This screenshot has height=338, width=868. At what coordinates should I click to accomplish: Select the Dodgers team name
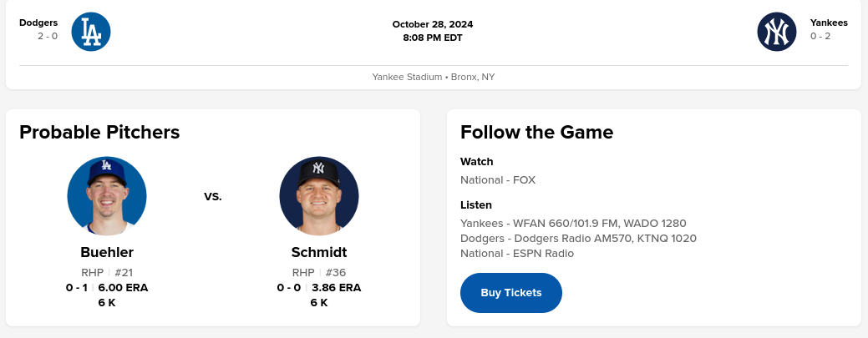[x=38, y=23]
